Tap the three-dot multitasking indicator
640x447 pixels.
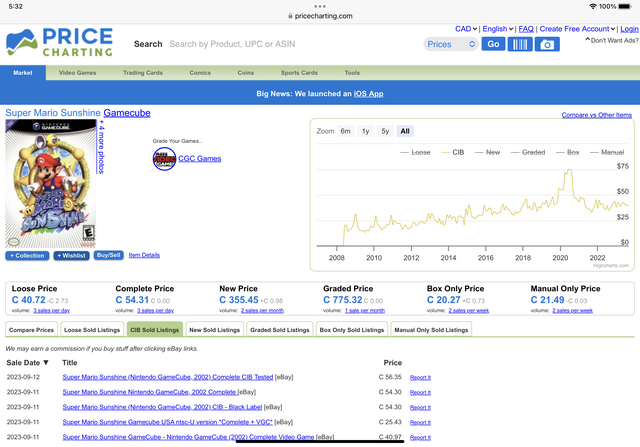(320, 6)
